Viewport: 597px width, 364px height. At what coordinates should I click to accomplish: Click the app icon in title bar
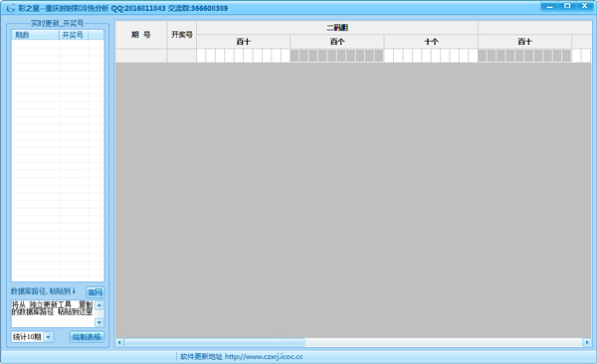[x=10, y=8]
